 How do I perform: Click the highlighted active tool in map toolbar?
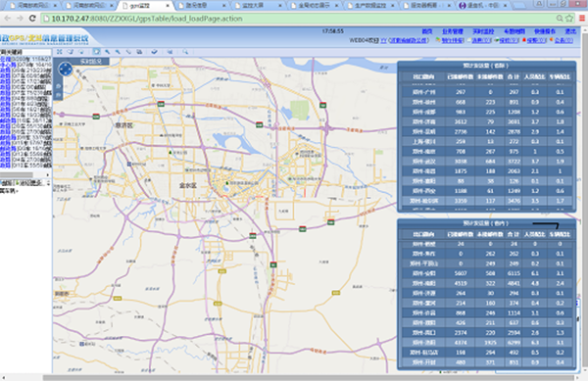pos(96,52)
